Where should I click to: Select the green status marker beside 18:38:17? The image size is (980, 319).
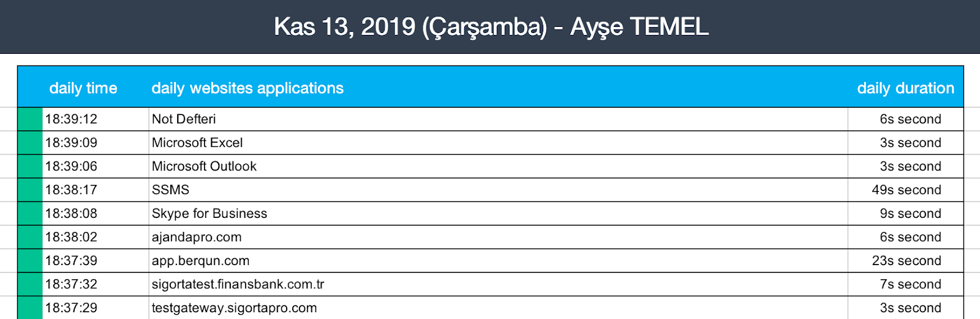point(30,190)
